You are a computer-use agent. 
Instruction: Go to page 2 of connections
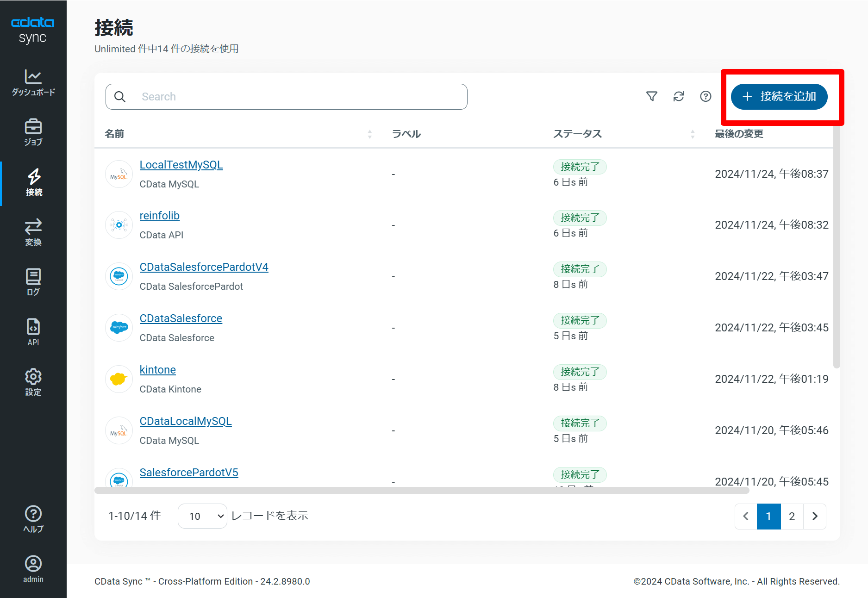[792, 516]
